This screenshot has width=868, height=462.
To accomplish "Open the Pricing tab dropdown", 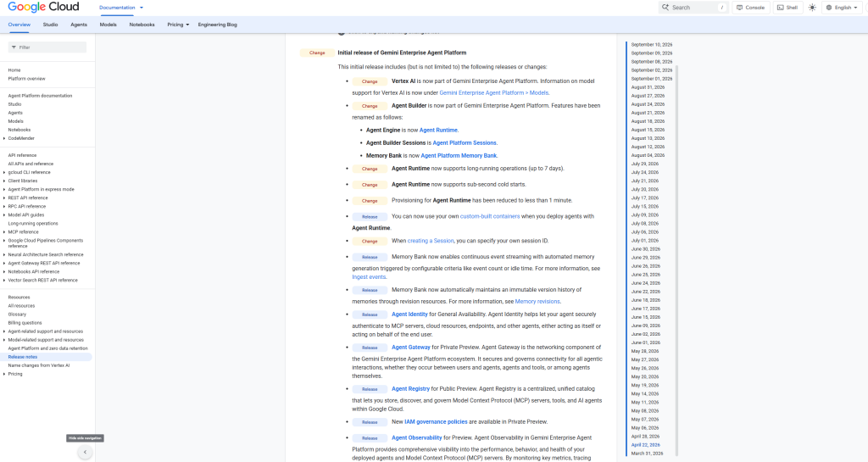I will click(178, 25).
